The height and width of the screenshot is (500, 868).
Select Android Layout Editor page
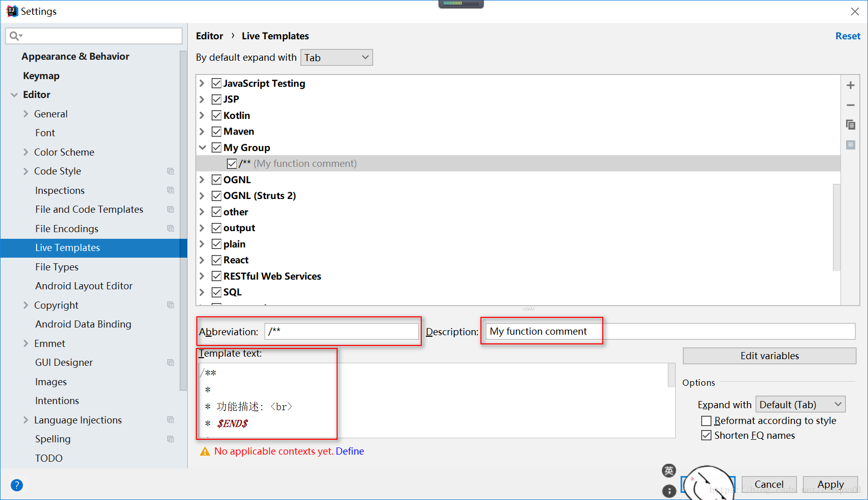(84, 286)
